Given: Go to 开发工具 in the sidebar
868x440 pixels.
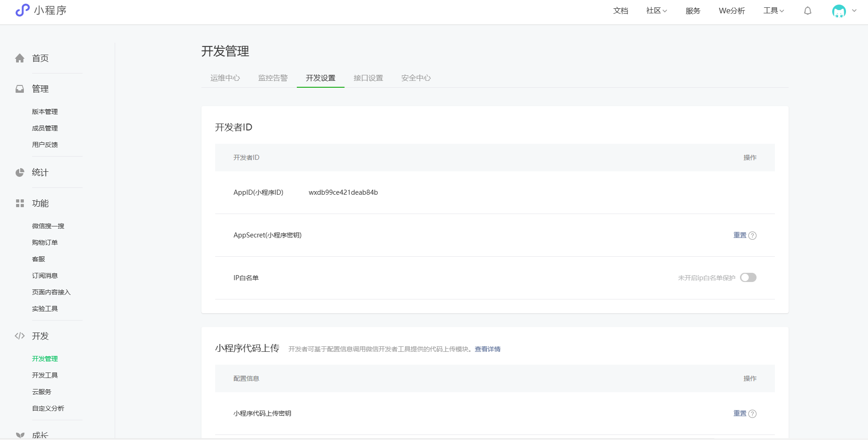Looking at the screenshot, I should 45,375.
